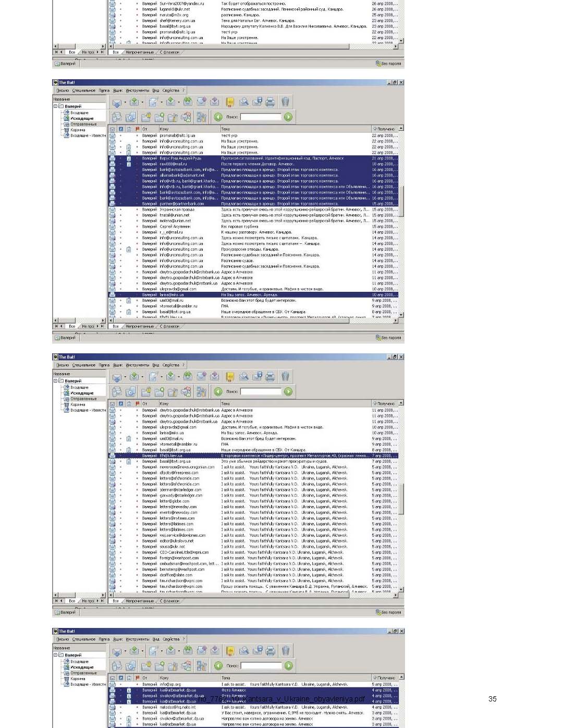
Task: Open Get New Mail dropdown arrow, newsroom@news.oregonian.com window
Action: point(125,377)
